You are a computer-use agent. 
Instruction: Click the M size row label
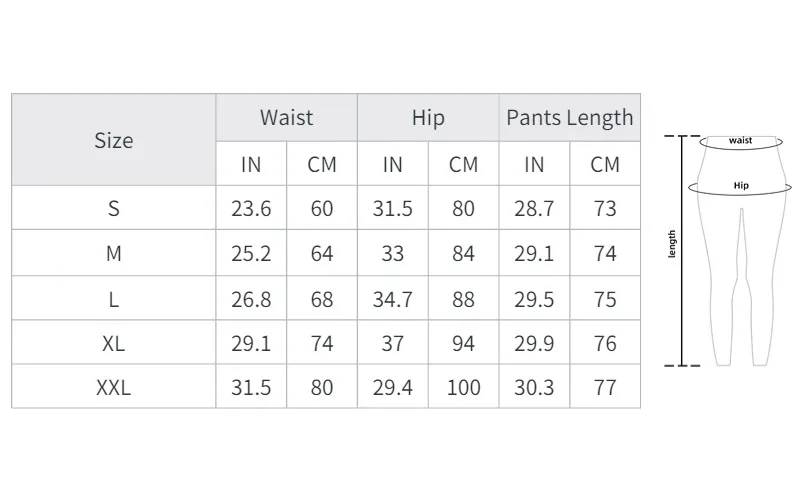click(114, 253)
